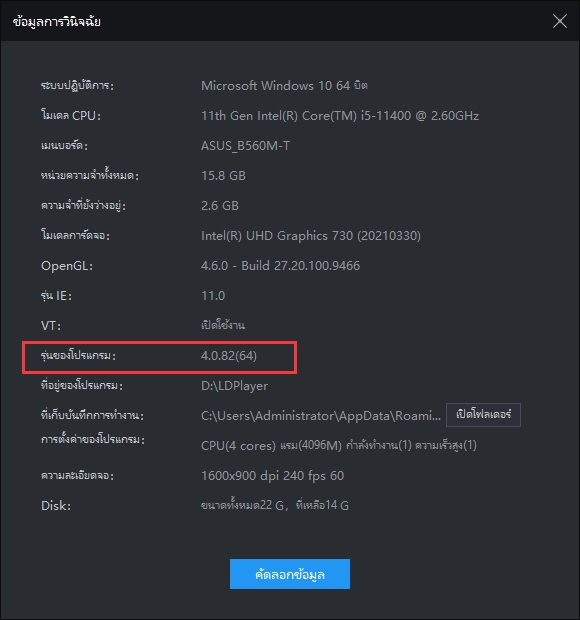
Task: Click the 1600x900 dpi 240 resolution value
Action: pos(272,475)
